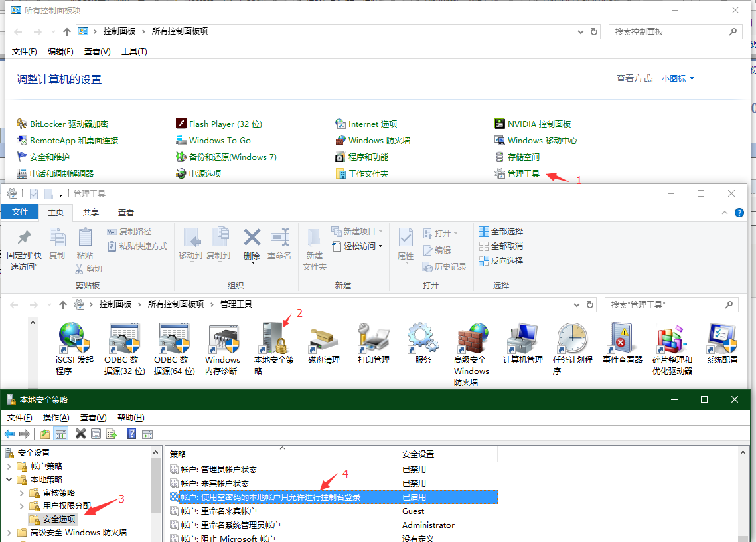Click 新建文件夹 ribbon button

pyautogui.click(x=315, y=250)
